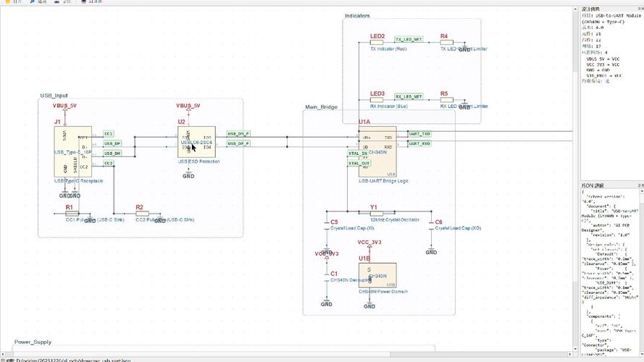Click the JSON 源码 panel header
The image size is (644, 362).
click(593, 185)
